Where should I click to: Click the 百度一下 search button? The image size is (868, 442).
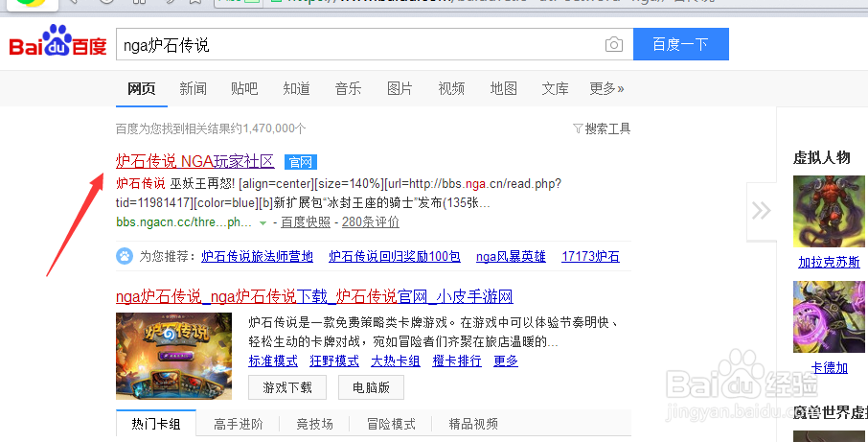[681, 44]
